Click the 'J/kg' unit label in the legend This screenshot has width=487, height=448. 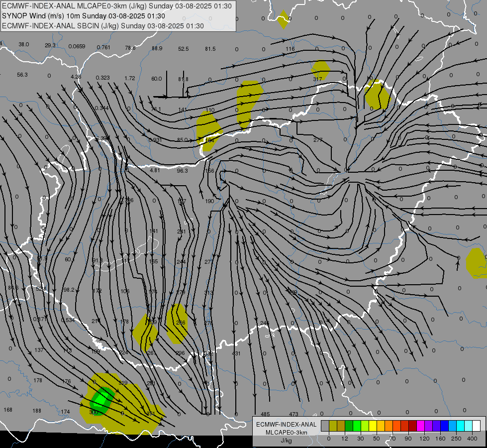(x=286, y=441)
